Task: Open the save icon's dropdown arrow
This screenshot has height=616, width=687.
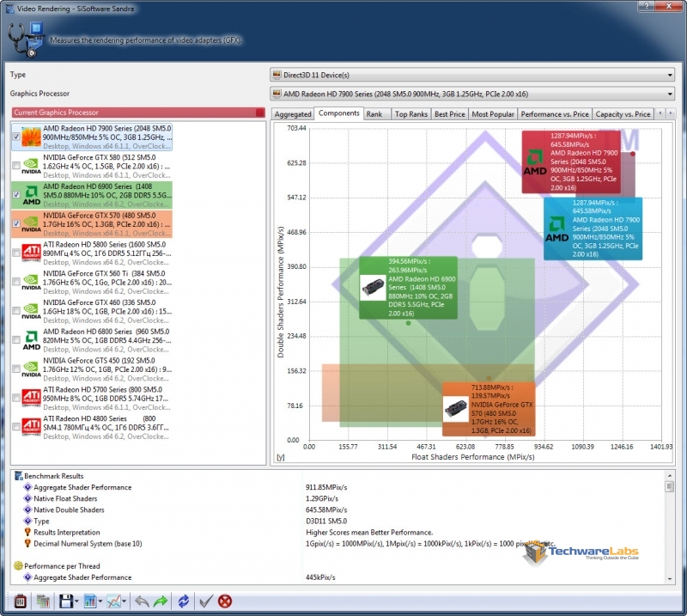Action: [x=76, y=601]
